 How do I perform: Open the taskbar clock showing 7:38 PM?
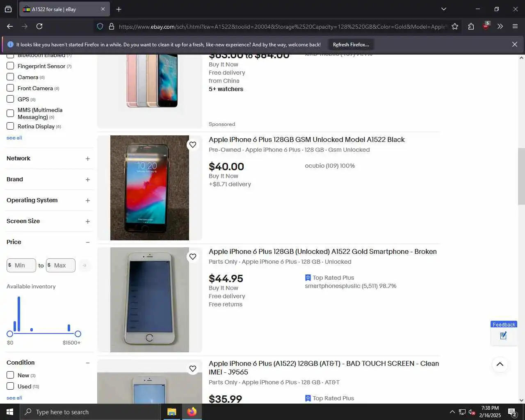(490, 412)
